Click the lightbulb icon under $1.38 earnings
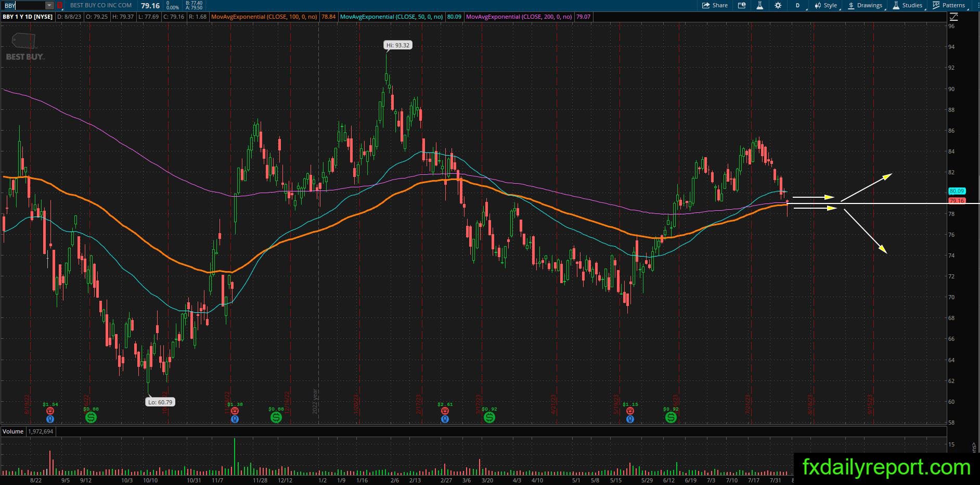 (235, 419)
